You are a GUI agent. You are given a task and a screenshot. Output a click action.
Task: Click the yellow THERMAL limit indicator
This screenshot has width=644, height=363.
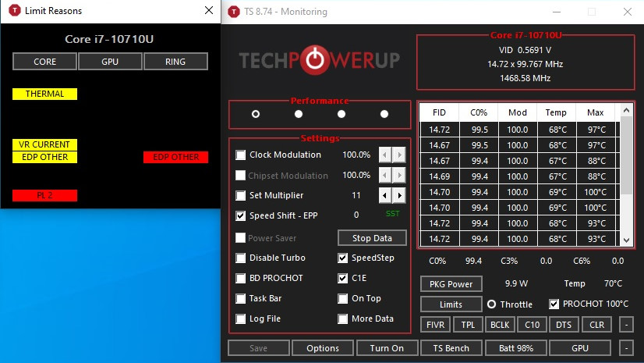pos(44,94)
